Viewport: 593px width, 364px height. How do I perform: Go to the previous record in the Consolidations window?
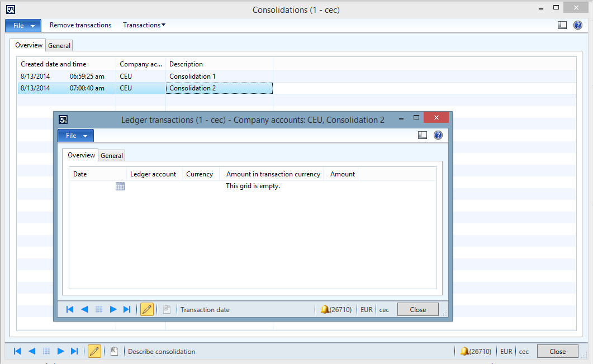[32, 351]
